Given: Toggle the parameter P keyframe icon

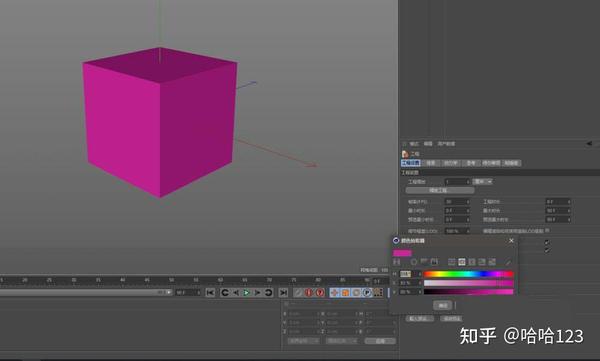Looking at the screenshot, I should (367, 292).
